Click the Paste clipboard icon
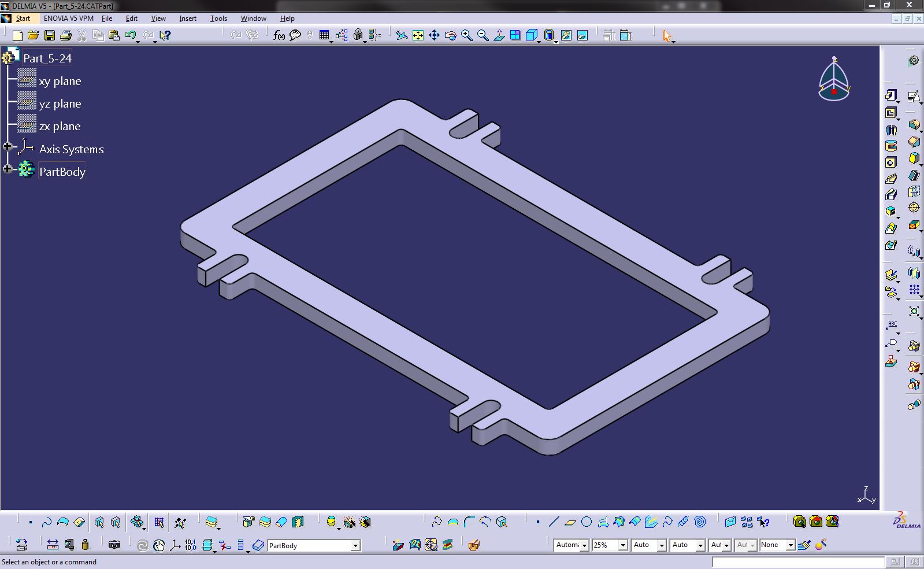 [x=114, y=35]
